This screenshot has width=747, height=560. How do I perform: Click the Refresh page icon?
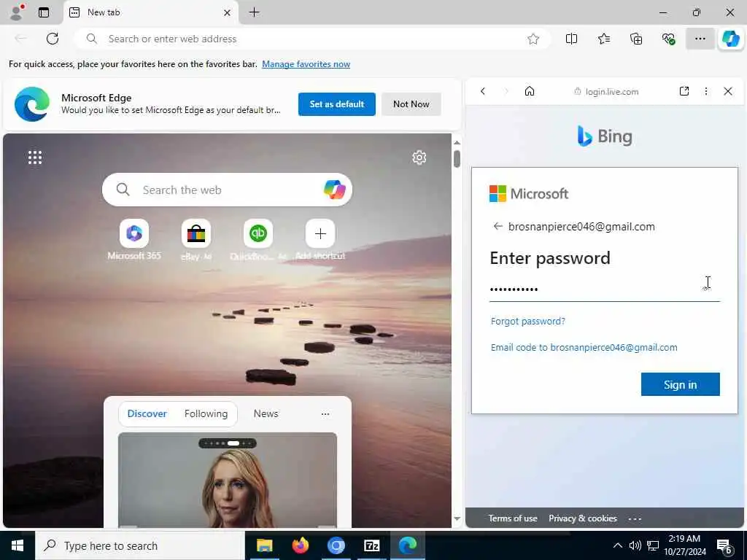[x=53, y=39]
